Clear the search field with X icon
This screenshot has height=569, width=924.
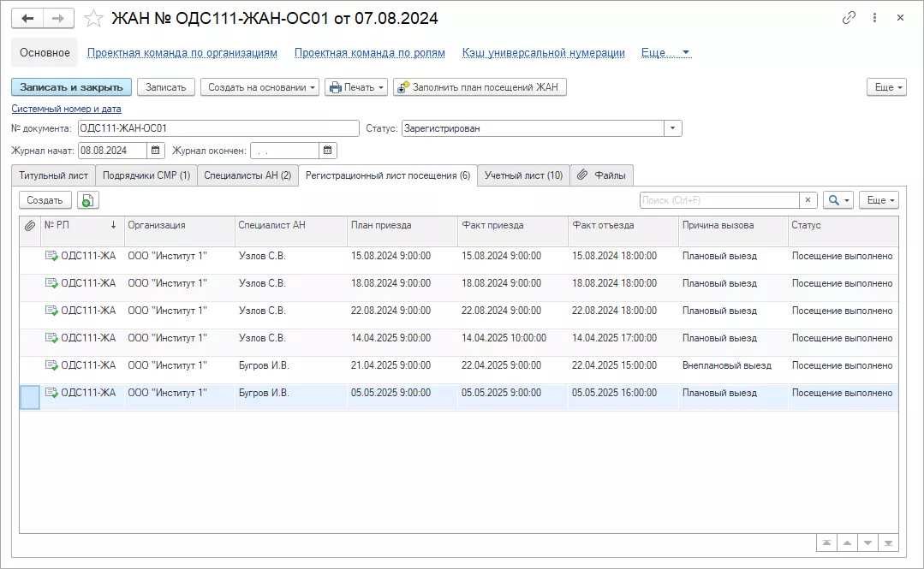click(808, 200)
